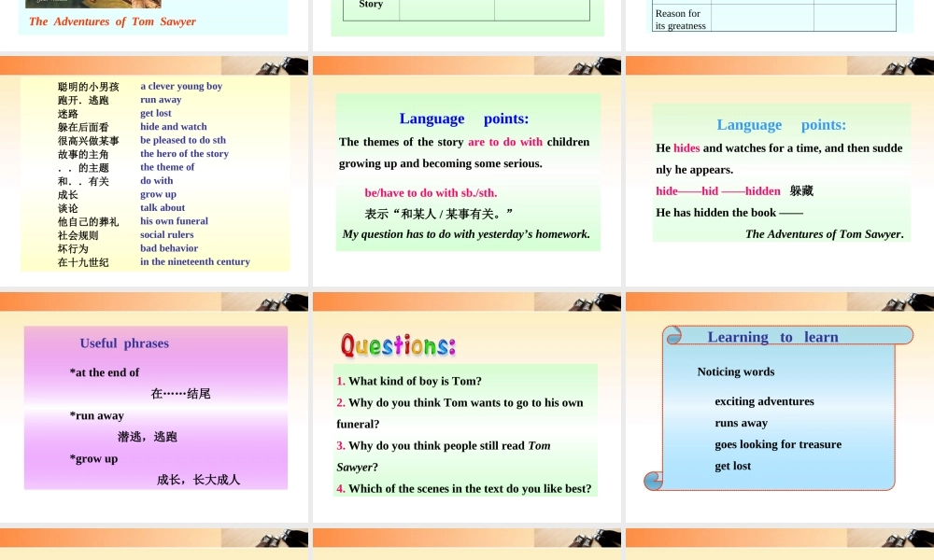Open the vocabulary phrases list slide
The image size is (934, 560).
tap(154, 174)
